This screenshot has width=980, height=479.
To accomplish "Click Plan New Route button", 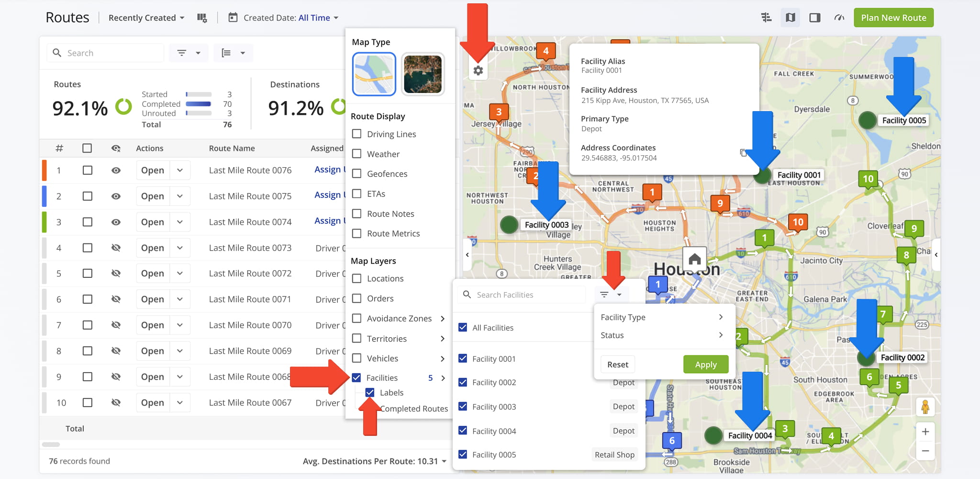I will 893,18.
